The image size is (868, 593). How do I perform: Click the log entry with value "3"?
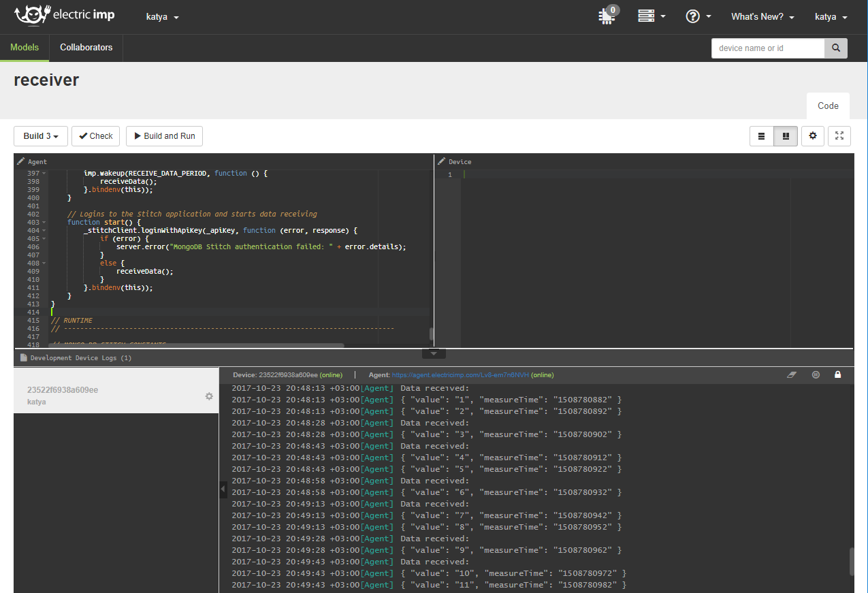[427, 434]
